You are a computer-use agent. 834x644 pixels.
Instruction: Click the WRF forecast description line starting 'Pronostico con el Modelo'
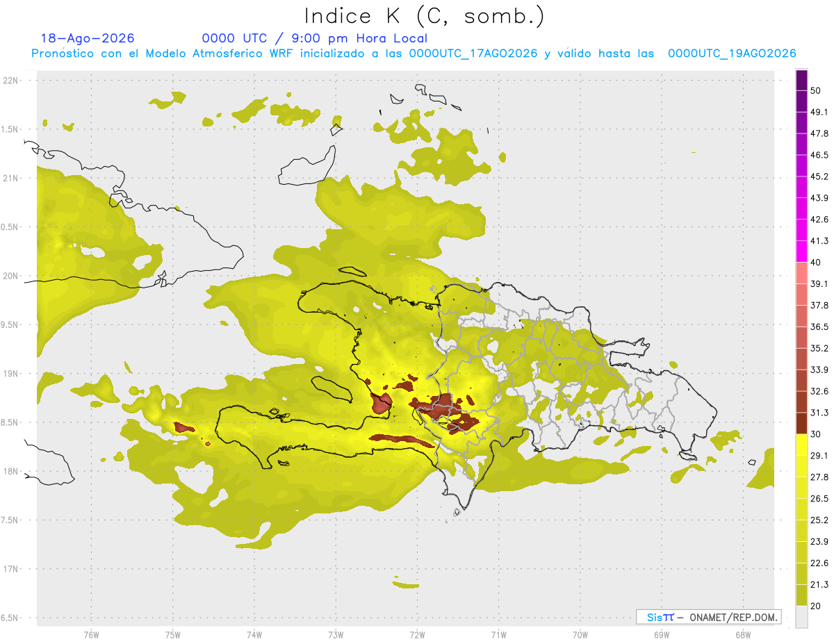(x=414, y=53)
